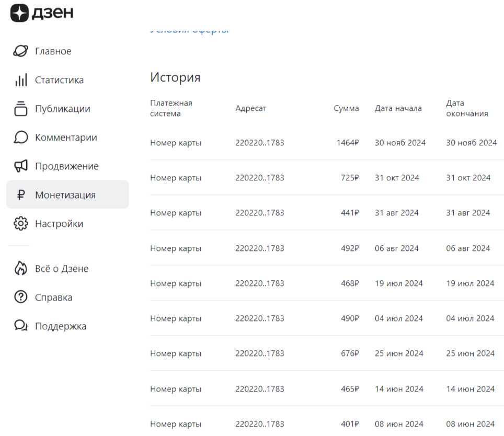Select the 725₽ payment row
This screenshot has width=504, height=436.
pos(322,178)
